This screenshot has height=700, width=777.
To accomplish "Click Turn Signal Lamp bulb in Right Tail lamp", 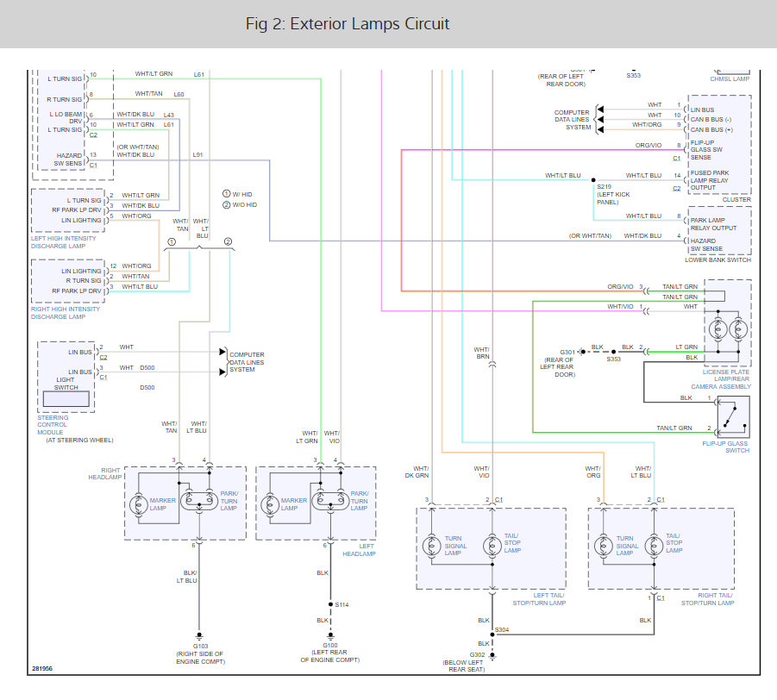I will click(603, 546).
